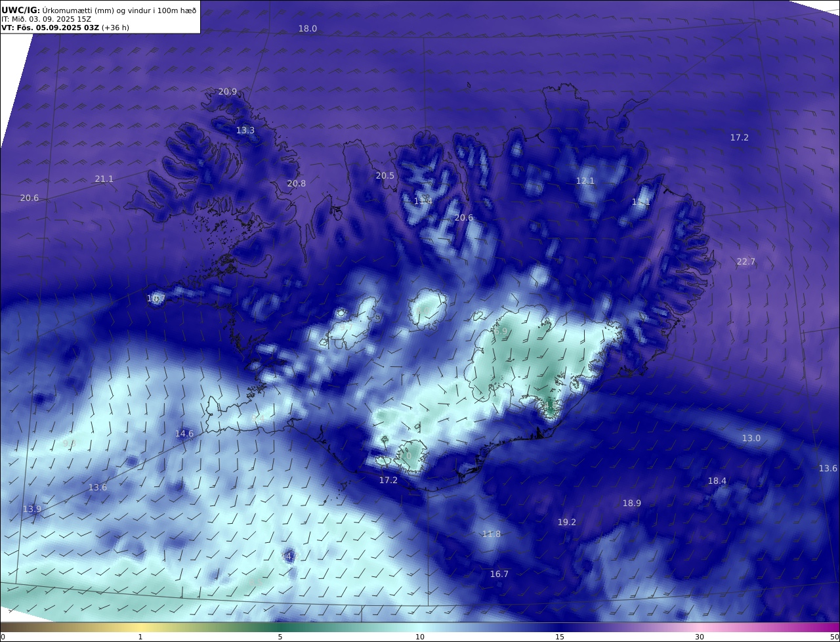Click the '5' tick label on color scale

coord(280,637)
